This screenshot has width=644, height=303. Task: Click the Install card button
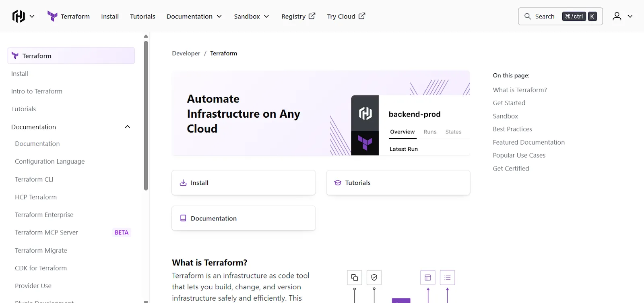(x=244, y=183)
